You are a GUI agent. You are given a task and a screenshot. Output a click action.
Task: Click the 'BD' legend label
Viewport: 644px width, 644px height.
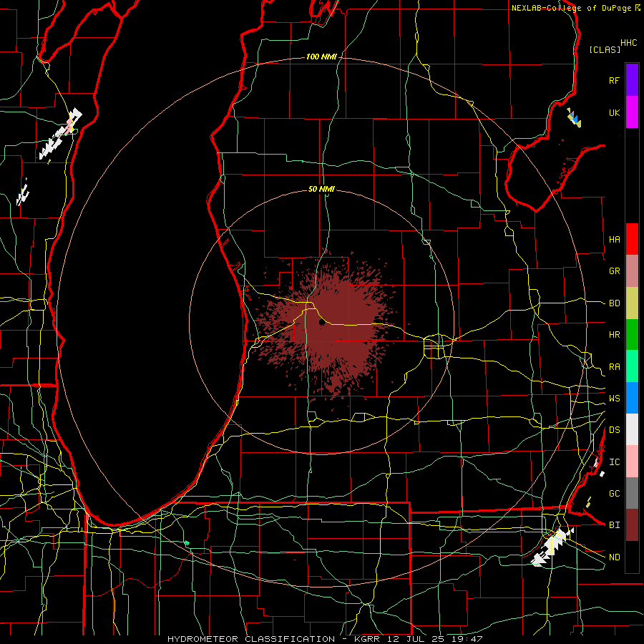615,303
